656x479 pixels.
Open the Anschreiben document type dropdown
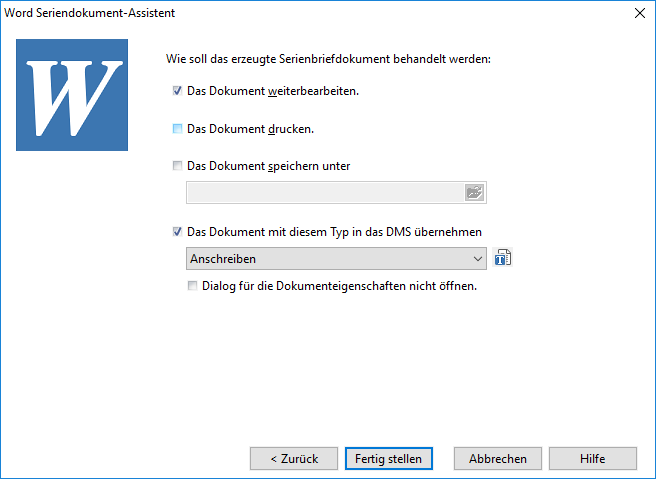[x=336, y=259]
